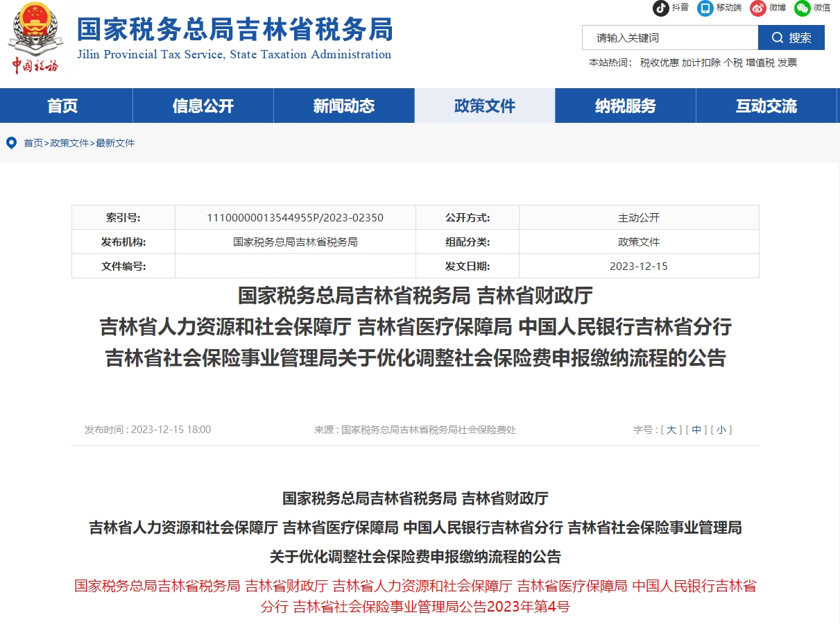This screenshot has height=624, width=840.
Task: Go to 最新文件 in the breadcrumb
Action: pyautogui.click(x=115, y=143)
